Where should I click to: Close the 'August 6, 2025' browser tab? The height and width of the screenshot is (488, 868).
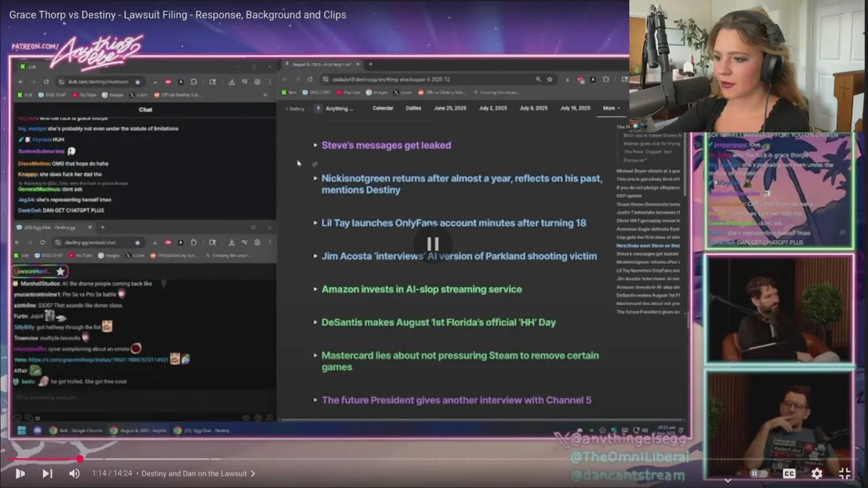pyautogui.click(x=357, y=64)
